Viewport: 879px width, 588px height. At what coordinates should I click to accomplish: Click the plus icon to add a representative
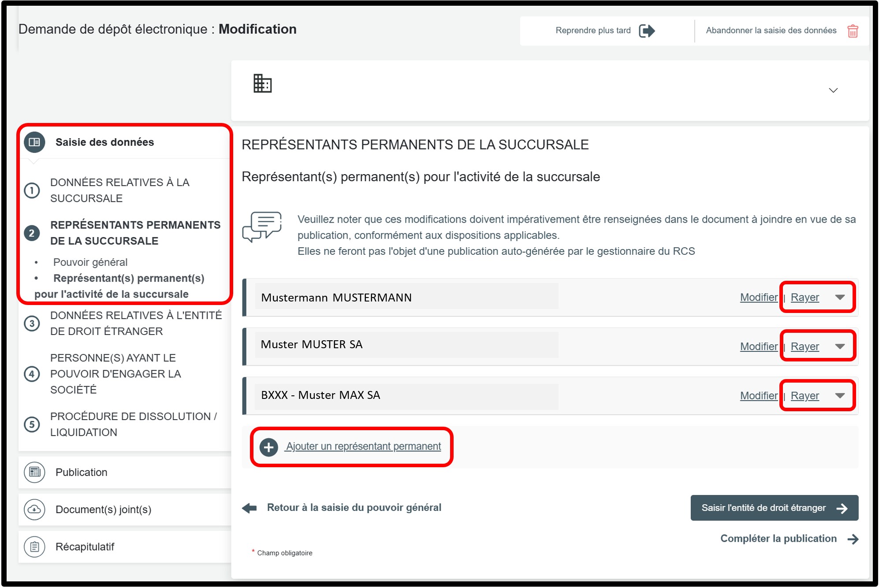[268, 447]
